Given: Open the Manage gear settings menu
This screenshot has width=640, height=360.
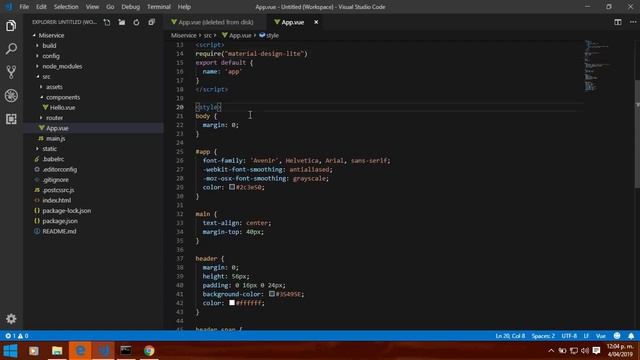Looking at the screenshot, I should [x=11, y=319].
